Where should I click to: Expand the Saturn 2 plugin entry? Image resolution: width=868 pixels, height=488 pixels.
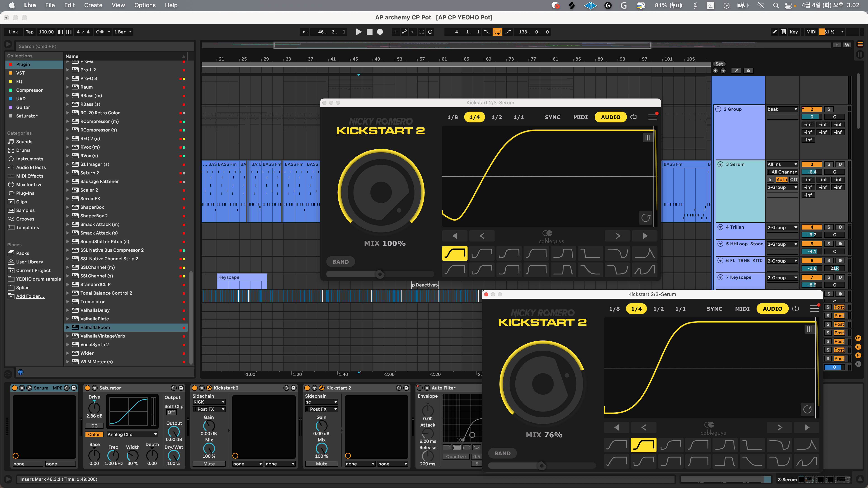[x=67, y=173]
